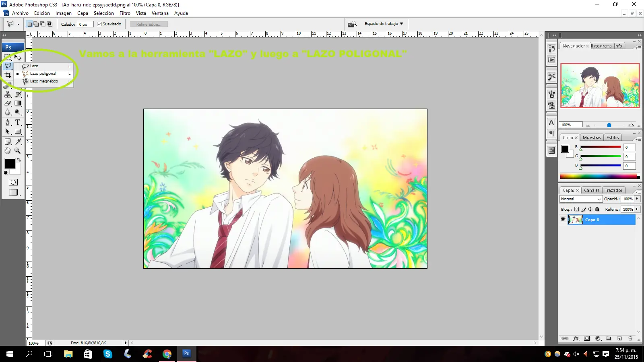This screenshot has width=644, height=362.
Task: Select the Path Selection arrow tool
Action: coord(8,131)
